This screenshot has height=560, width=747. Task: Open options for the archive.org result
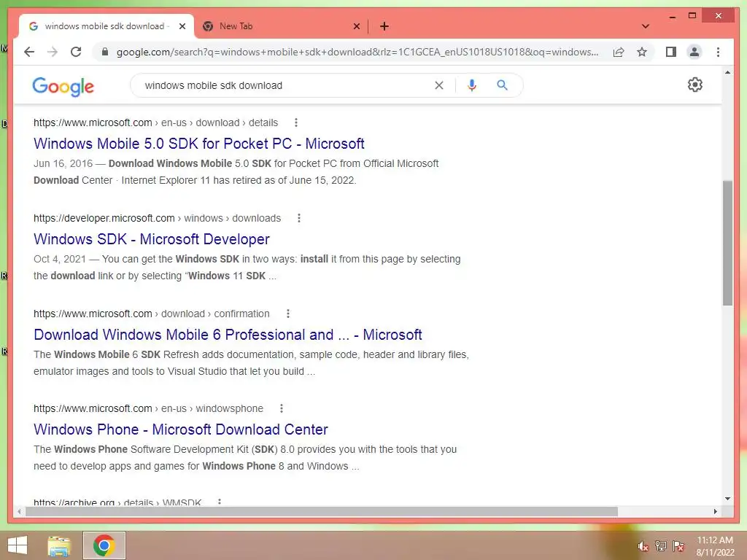(219, 502)
